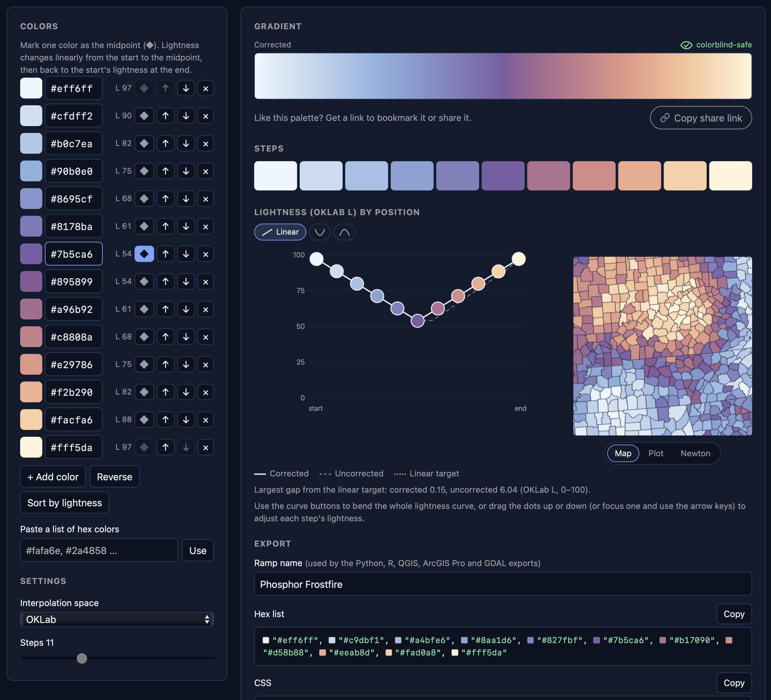
Task: Click the Add color button
Action: [53, 477]
